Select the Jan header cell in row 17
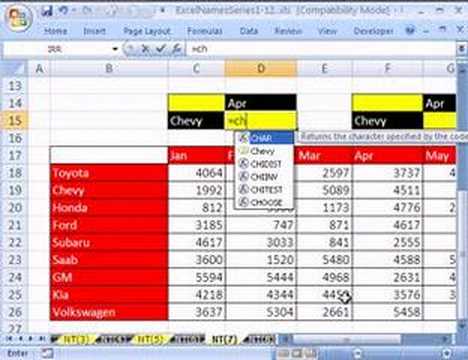468x360 pixels. point(197,155)
